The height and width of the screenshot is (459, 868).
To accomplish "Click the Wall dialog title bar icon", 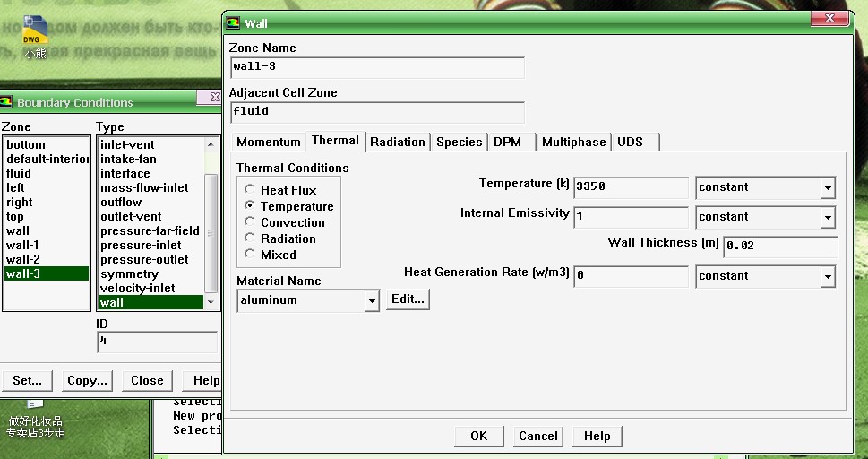I will [233, 23].
